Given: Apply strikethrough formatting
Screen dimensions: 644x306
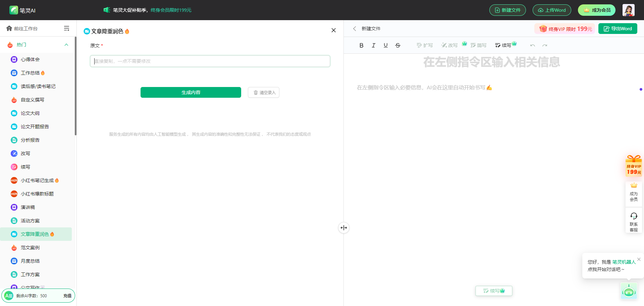Looking at the screenshot, I should (x=398, y=45).
